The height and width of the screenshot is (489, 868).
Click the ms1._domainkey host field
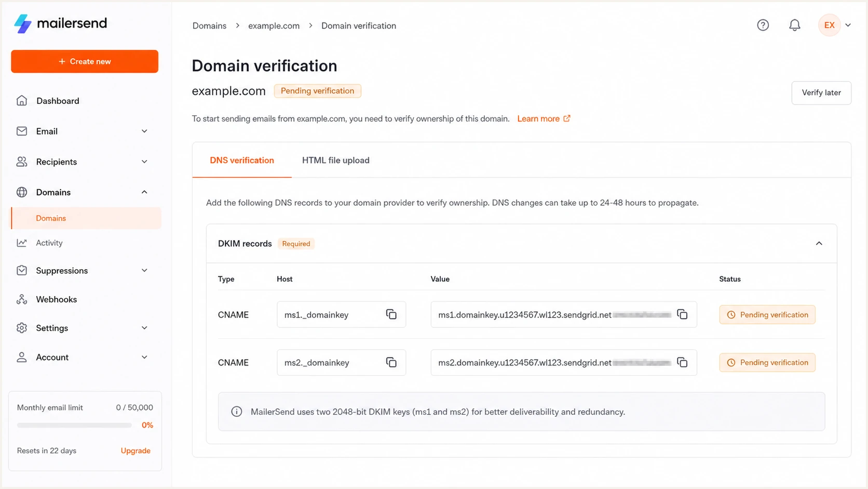[341, 314]
